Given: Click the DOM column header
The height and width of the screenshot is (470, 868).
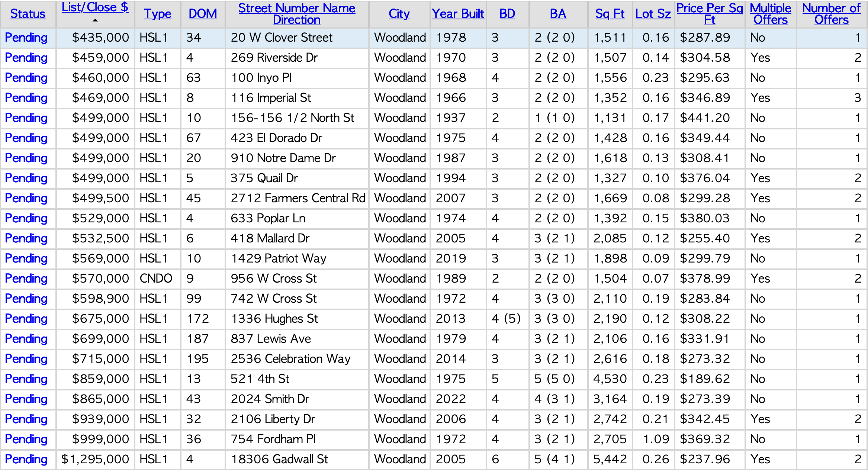Looking at the screenshot, I should click(x=203, y=14).
